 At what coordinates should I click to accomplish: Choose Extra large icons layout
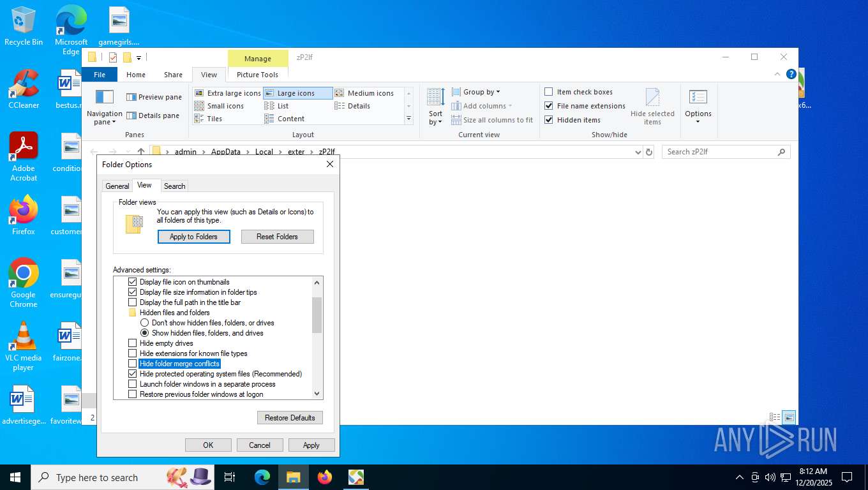(227, 93)
